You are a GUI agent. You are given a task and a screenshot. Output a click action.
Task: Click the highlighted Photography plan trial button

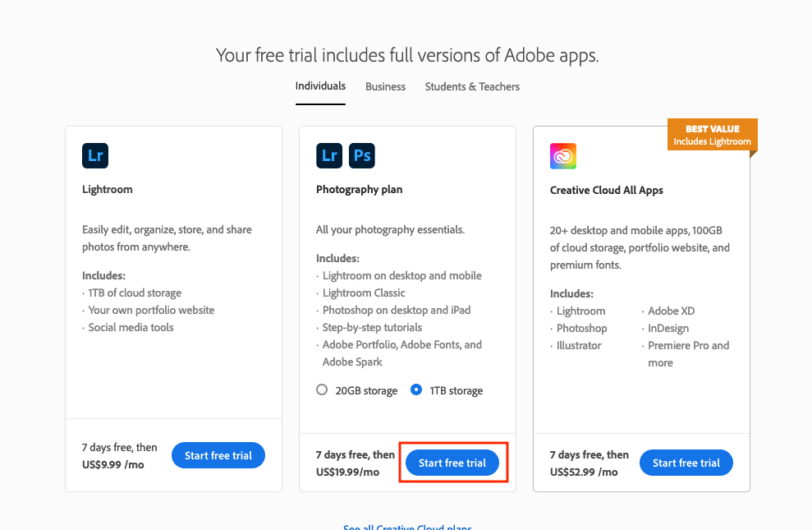click(452, 463)
